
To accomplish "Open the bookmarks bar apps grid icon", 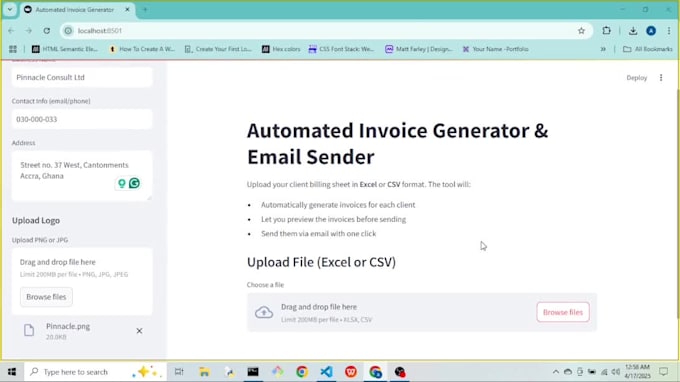I will pos(13,49).
